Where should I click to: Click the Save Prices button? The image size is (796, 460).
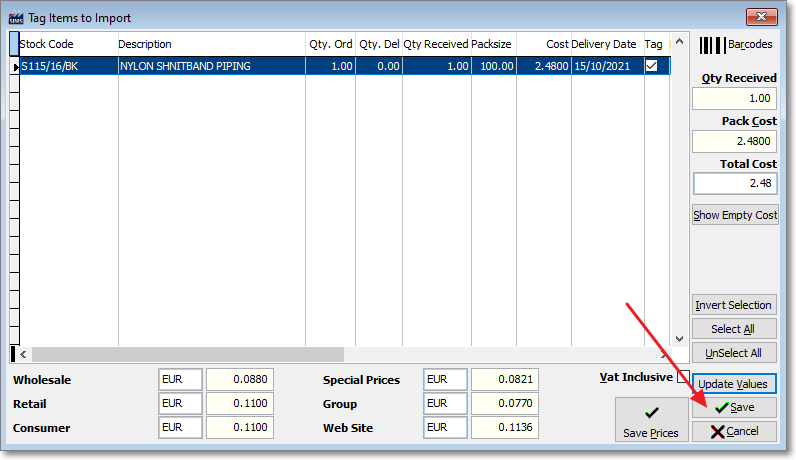tap(651, 420)
